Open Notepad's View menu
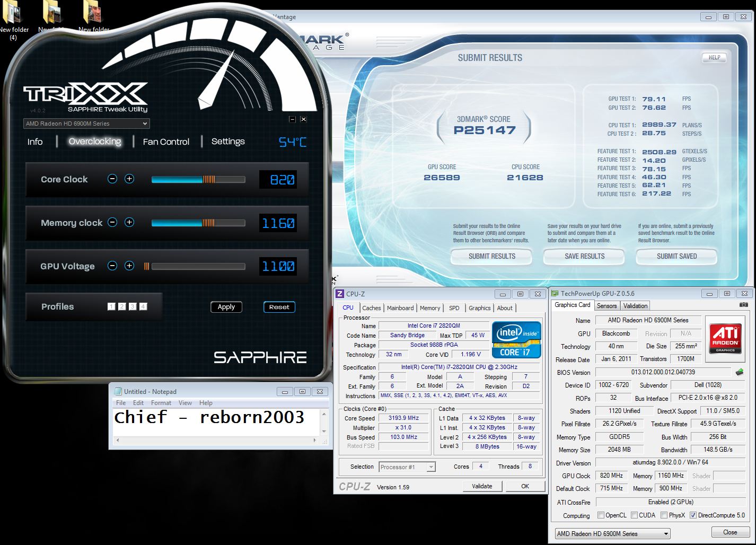This screenshot has width=756, height=545. (x=185, y=403)
